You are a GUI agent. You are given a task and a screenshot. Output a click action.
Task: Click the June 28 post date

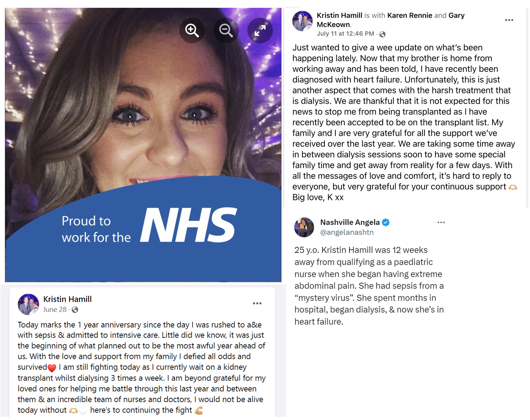55,310
